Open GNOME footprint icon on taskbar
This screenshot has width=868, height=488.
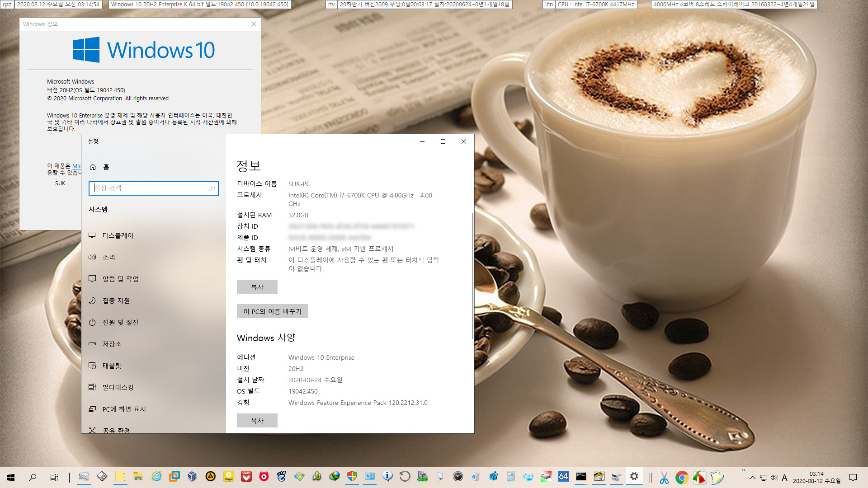coord(281,477)
